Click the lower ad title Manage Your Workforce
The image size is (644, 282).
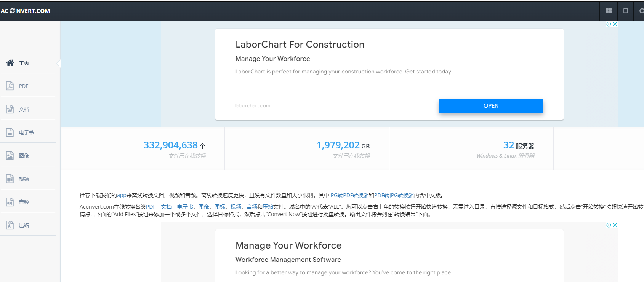pyautogui.click(x=288, y=245)
